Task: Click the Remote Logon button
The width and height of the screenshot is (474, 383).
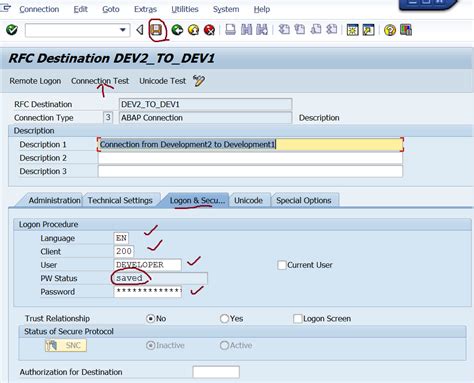Action: (35, 81)
